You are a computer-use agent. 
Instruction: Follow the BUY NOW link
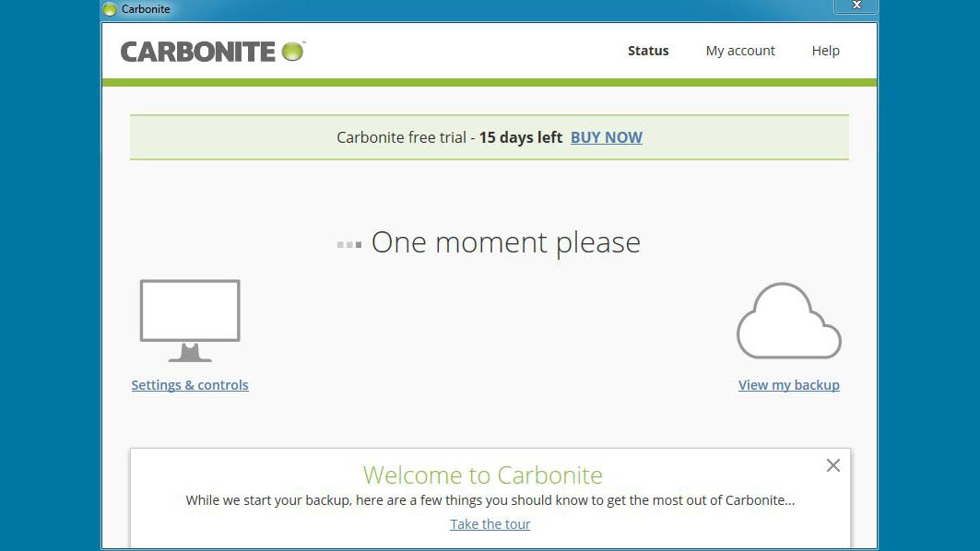(607, 137)
